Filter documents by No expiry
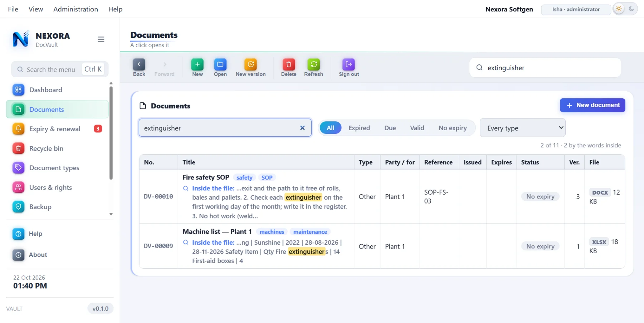The image size is (644, 323). tap(453, 128)
